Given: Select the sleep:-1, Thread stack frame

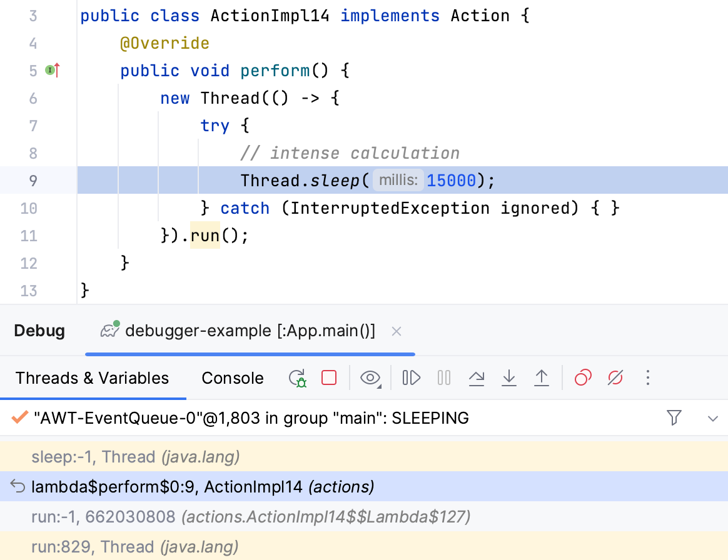Looking at the screenshot, I should tap(364, 457).
